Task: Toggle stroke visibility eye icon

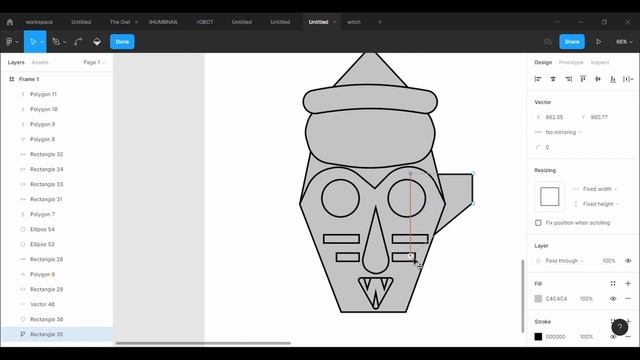Action: pyautogui.click(x=613, y=337)
